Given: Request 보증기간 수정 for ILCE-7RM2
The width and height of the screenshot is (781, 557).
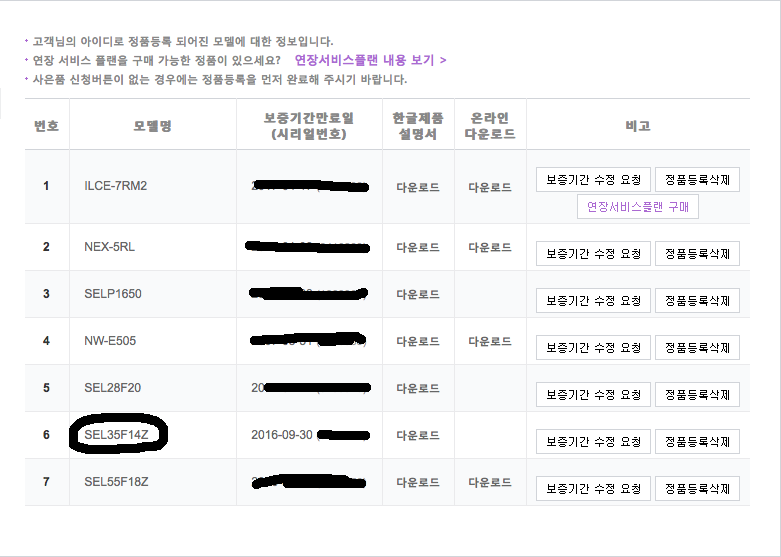Looking at the screenshot, I should click(x=593, y=180).
